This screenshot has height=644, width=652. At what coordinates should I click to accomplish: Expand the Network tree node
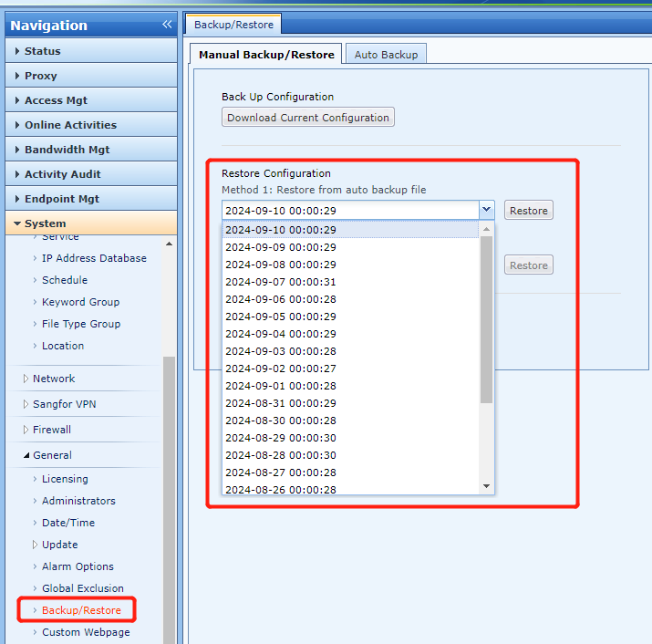click(x=26, y=379)
